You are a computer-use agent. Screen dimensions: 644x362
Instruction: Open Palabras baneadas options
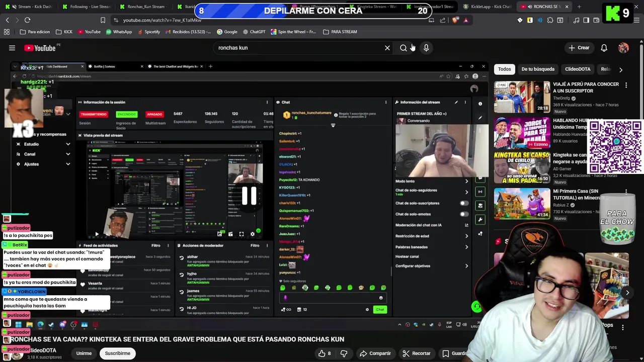coord(466,247)
